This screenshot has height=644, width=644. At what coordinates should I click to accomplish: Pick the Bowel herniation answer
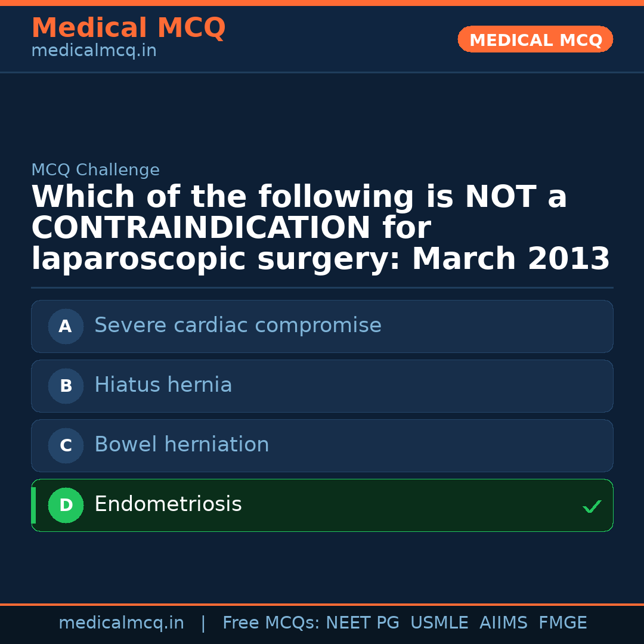[x=181, y=445]
